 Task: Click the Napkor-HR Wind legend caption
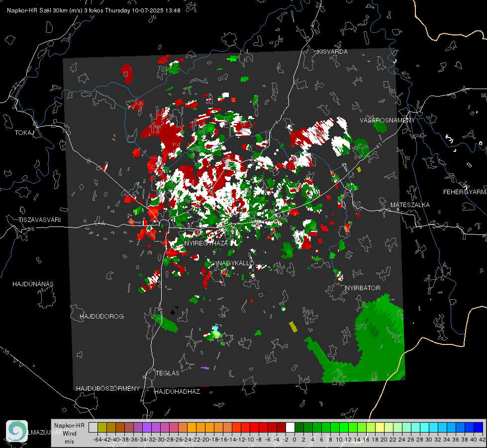click(x=69, y=434)
